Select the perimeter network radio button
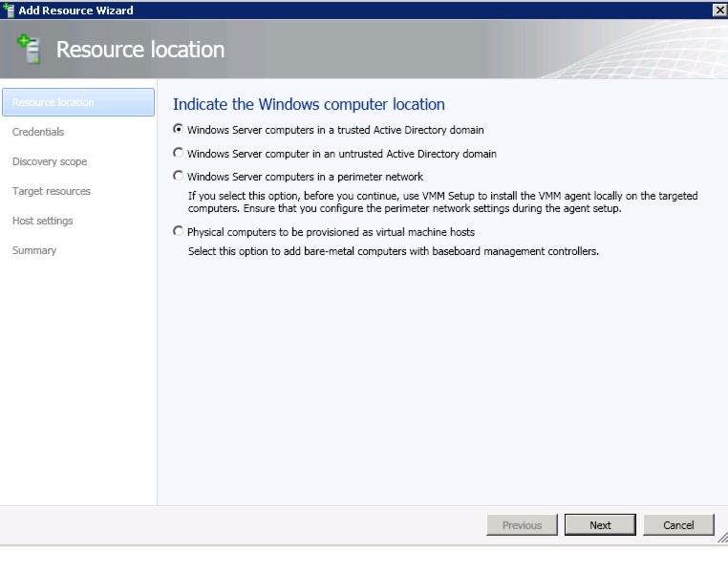Viewport: 728px width, 573px height. [x=178, y=176]
